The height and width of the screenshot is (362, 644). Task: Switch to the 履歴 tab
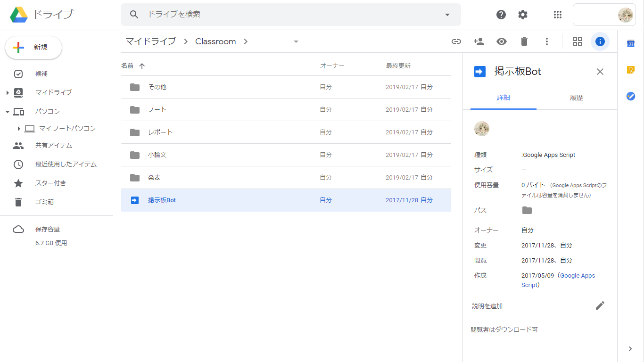click(576, 98)
